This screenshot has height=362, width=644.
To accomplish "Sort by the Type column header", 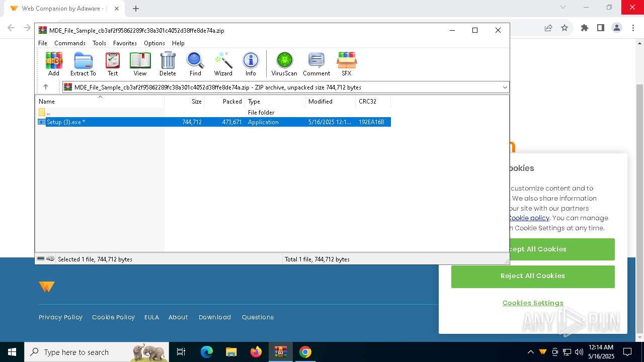I will [275, 102].
